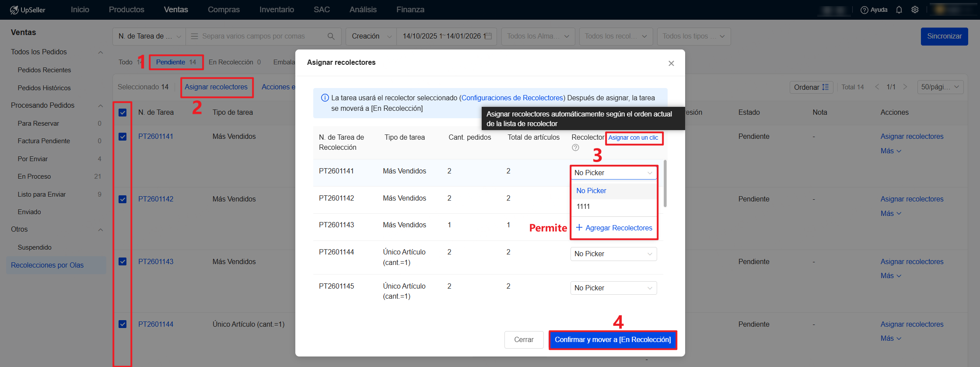Open the 50/pági... page size dropdown

point(940,87)
